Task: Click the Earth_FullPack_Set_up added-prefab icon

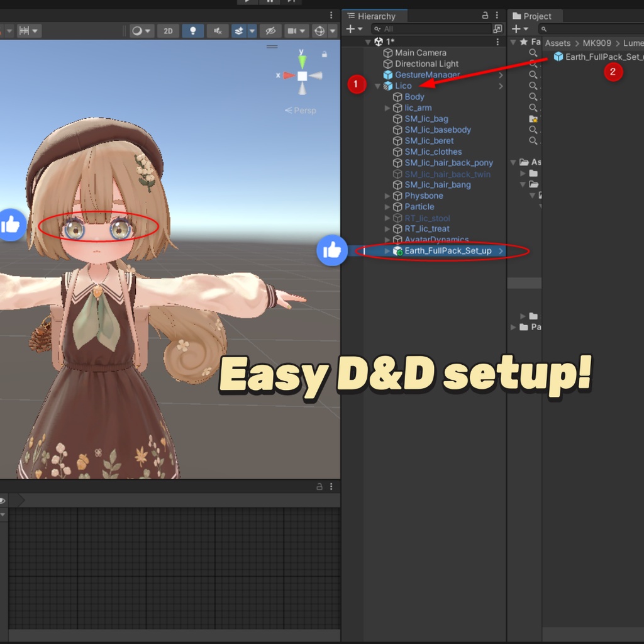Action: click(x=397, y=251)
